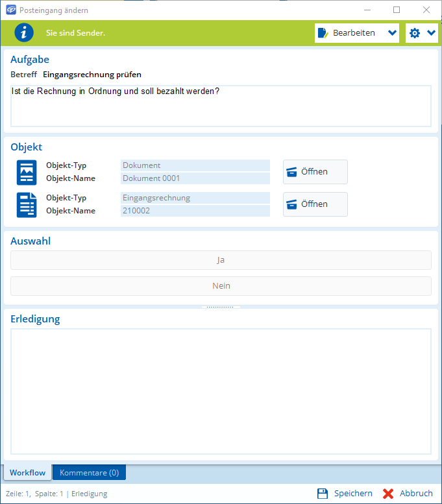Switch to the Workflow tab
This screenshot has width=442, height=504.
pos(27,473)
